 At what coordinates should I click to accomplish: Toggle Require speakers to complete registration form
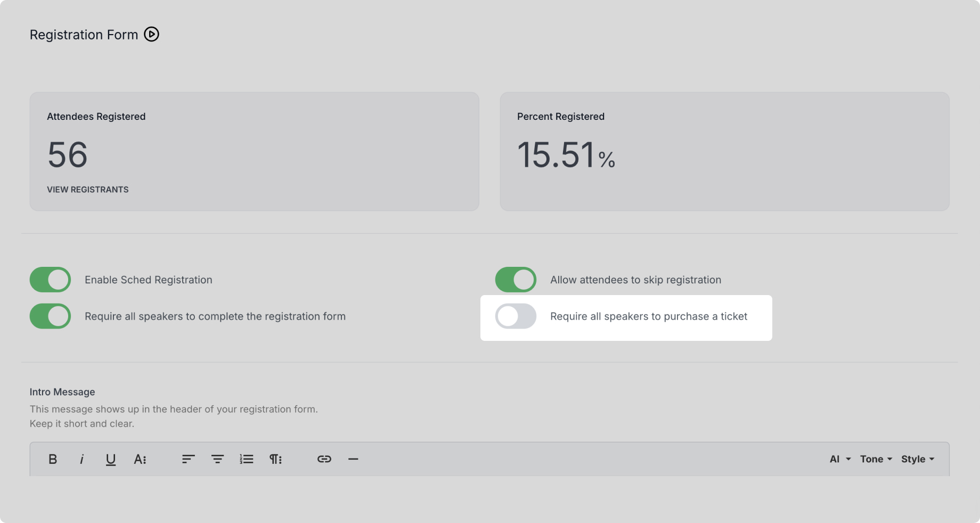click(x=51, y=316)
